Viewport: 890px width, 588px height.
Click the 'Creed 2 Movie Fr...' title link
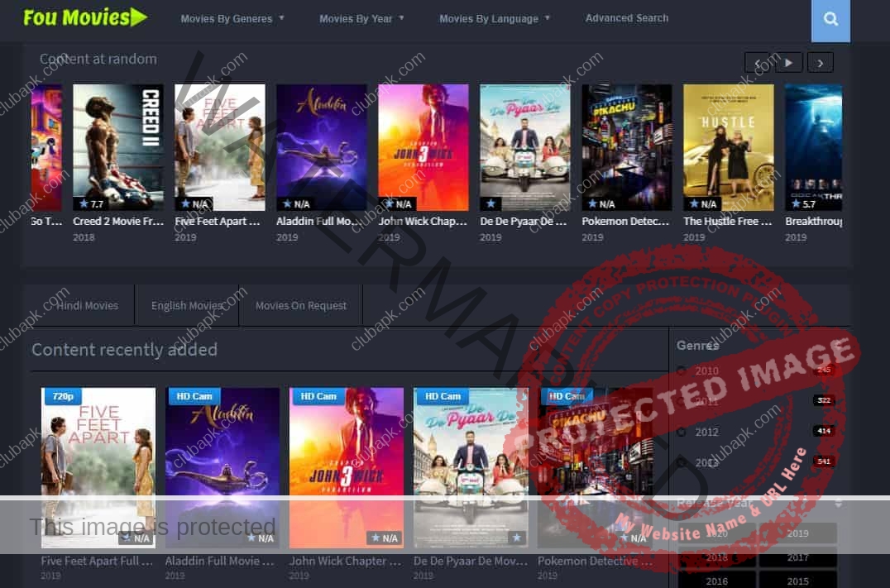point(118,222)
